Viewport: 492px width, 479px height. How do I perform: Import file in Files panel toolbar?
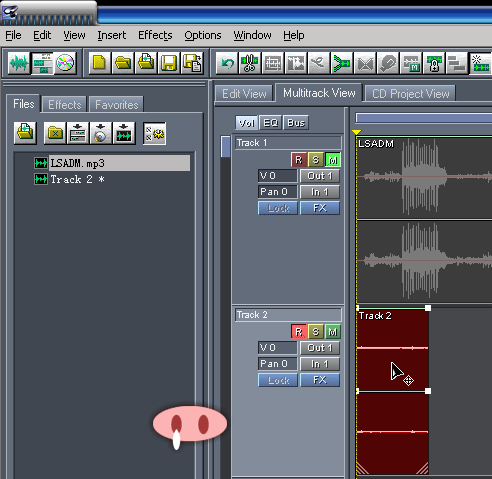(x=25, y=133)
